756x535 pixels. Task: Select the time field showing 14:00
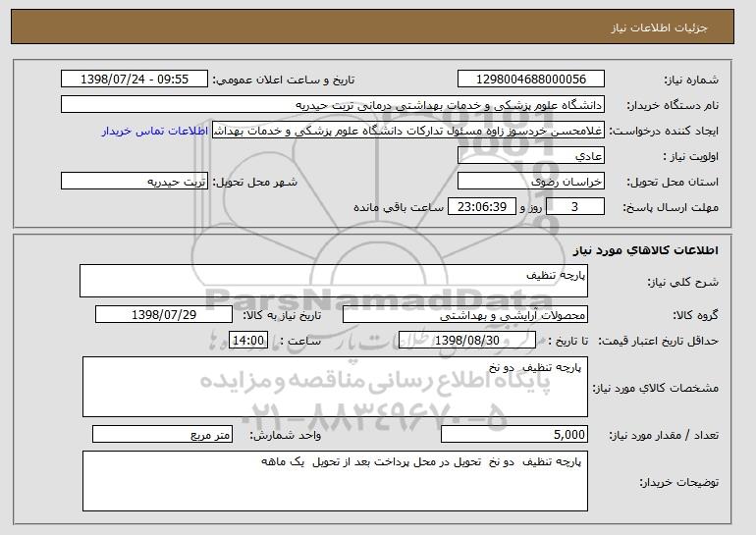[248, 341]
